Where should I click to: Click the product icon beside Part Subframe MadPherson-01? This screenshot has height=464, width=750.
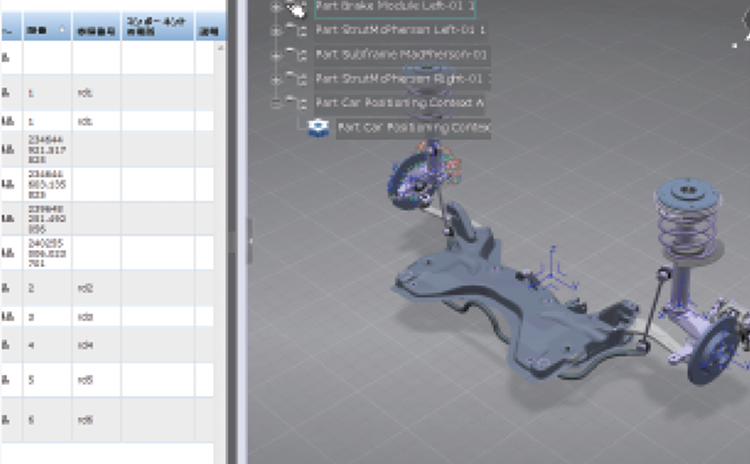coord(296,55)
